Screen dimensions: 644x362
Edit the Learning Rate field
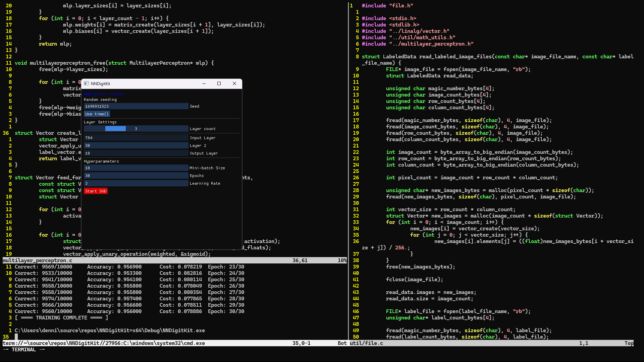coord(136,183)
